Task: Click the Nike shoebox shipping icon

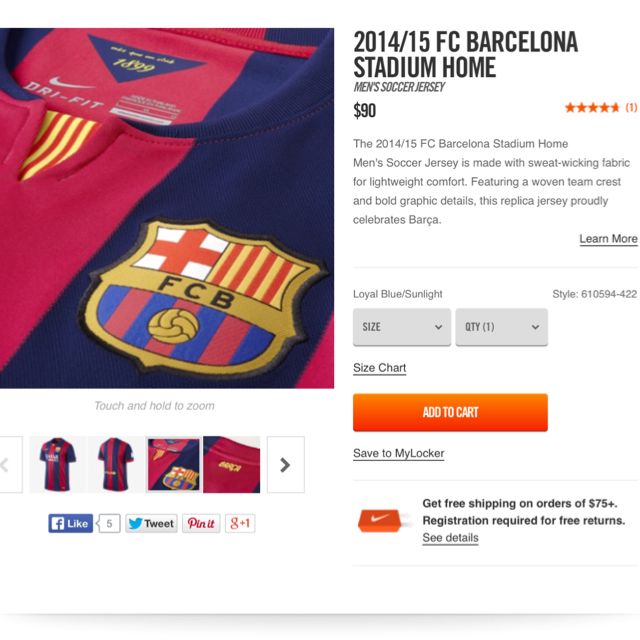Action: 384,520
